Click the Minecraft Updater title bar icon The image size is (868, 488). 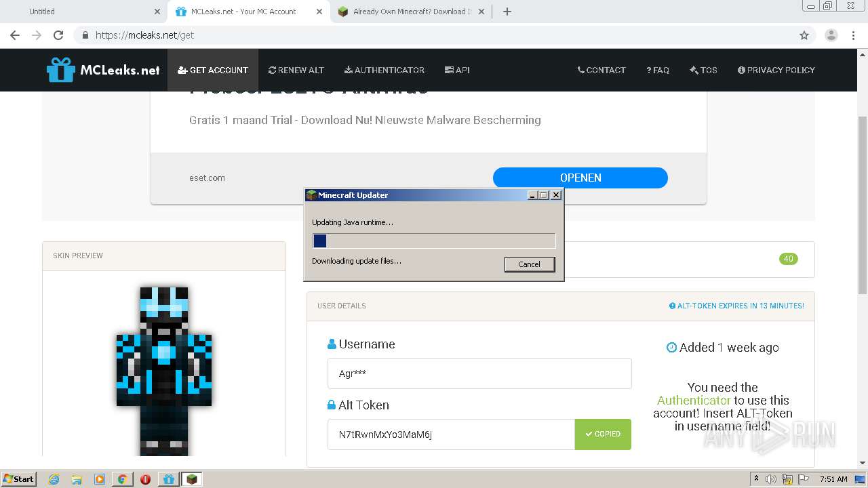pos(311,195)
